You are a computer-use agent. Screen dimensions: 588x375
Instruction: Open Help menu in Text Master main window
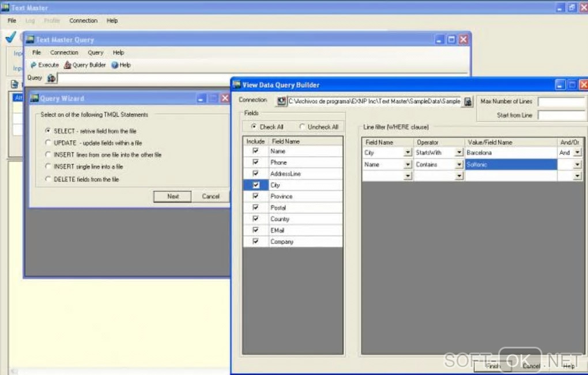point(112,21)
